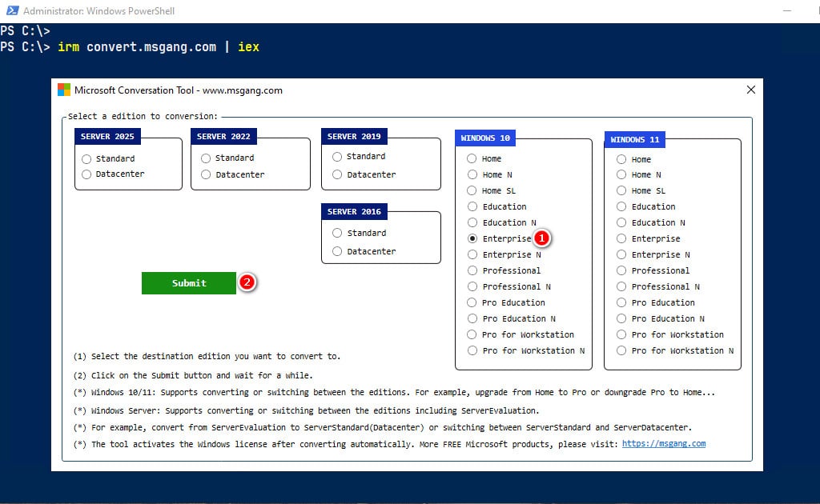Click the green Submit button

click(189, 283)
